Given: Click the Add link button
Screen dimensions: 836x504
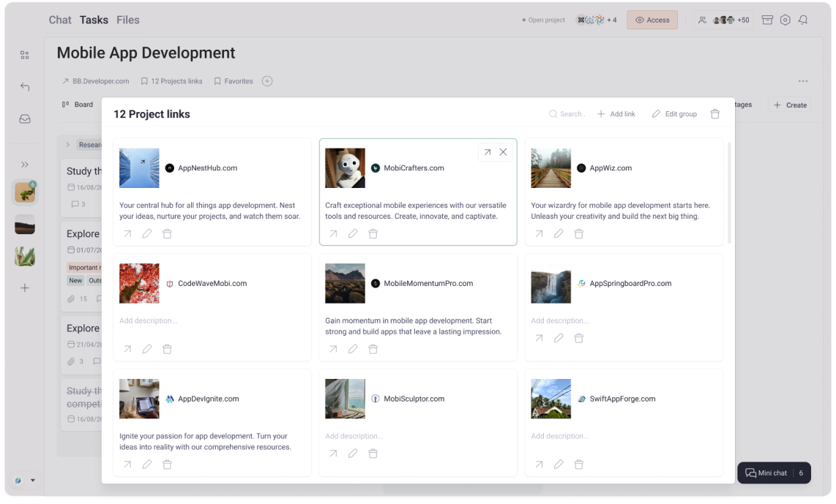Looking at the screenshot, I should click(x=616, y=114).
